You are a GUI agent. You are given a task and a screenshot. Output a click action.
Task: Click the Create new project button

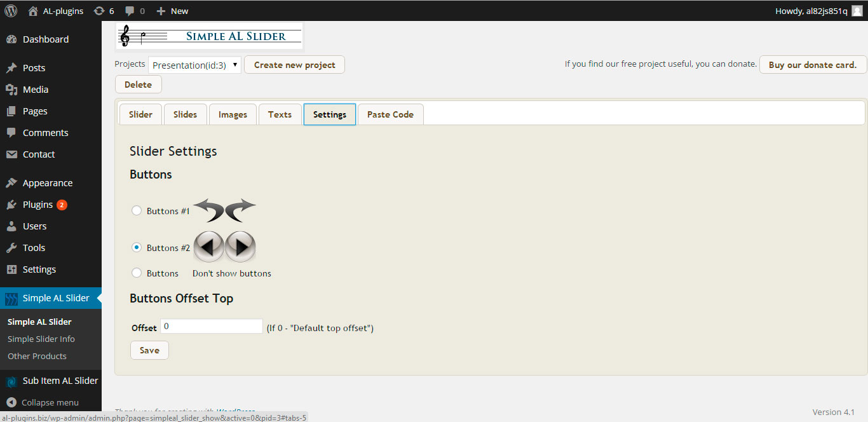tap(295, 65)
